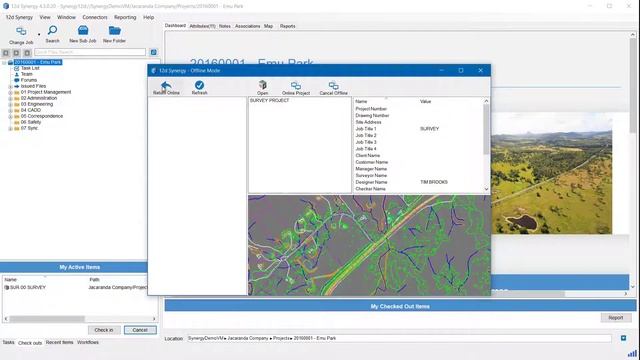Open the Recent Items bottom tab
The width and height of the screenshot is (640, 360).
[60, 342]
